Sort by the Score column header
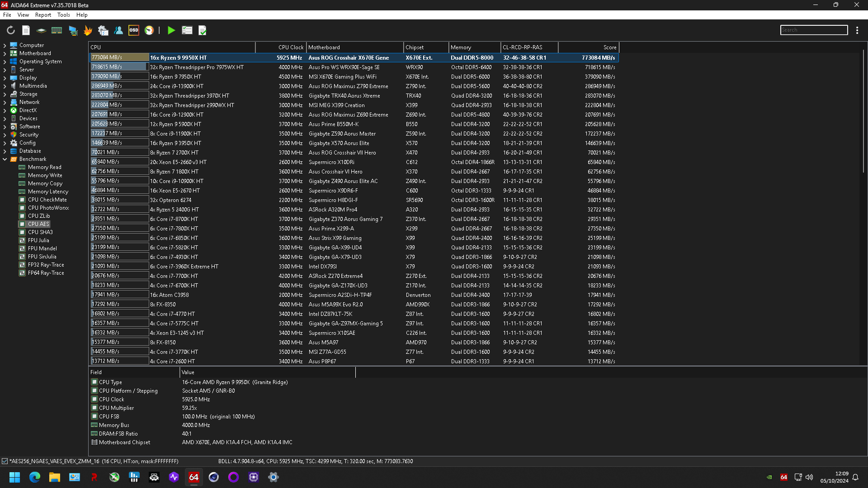Screen dimensions: 868x488 click(x=609, y=47)
